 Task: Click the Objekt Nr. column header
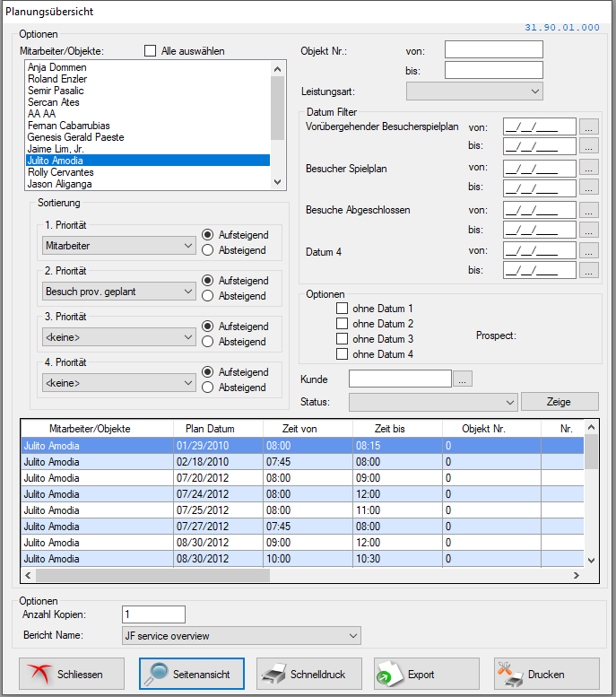click(491, 429)
